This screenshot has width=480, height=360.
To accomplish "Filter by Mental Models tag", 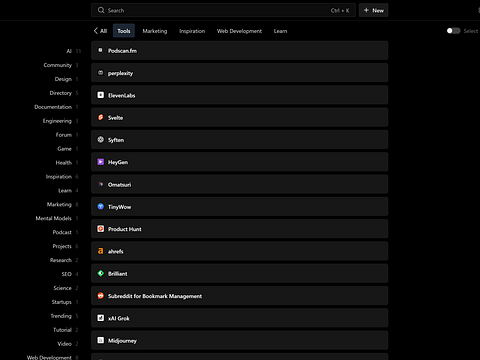I will [54, 218].
